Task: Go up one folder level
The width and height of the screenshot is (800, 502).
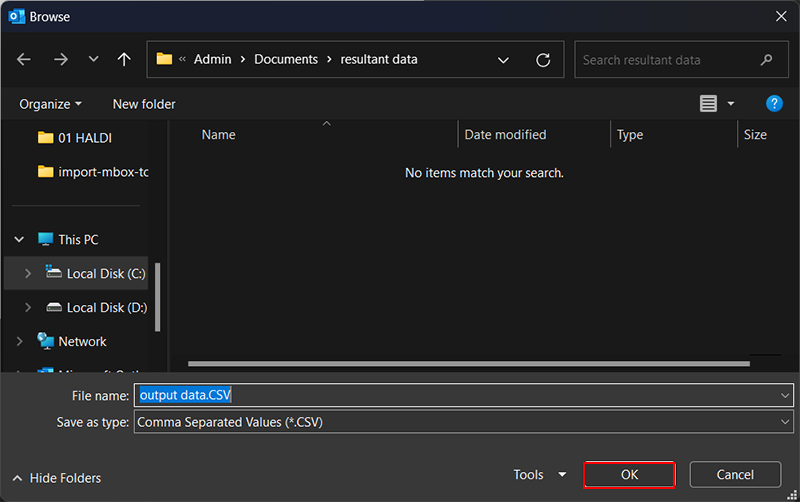Action: click(x=124, y=60)
